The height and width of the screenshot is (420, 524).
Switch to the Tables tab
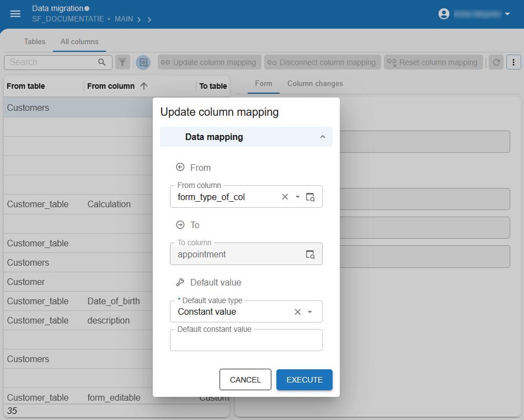[35, 41]
